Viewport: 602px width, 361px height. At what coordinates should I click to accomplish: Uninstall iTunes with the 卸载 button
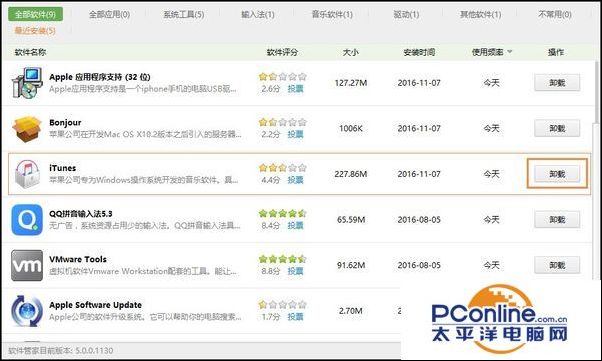[x=557, y=174]
